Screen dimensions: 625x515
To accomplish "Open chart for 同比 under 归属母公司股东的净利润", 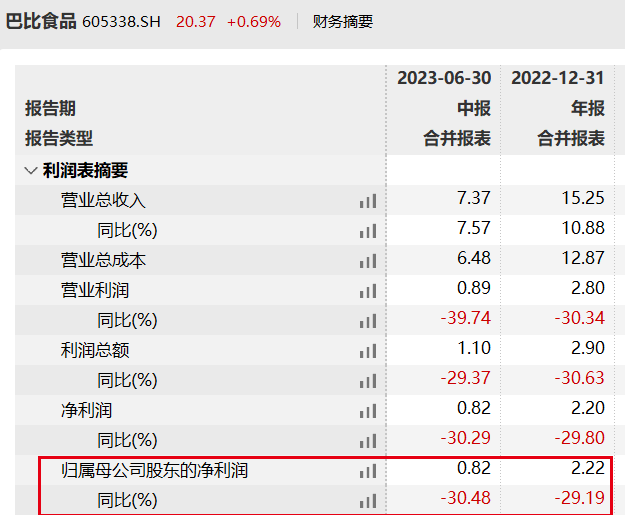I will 368,501.
